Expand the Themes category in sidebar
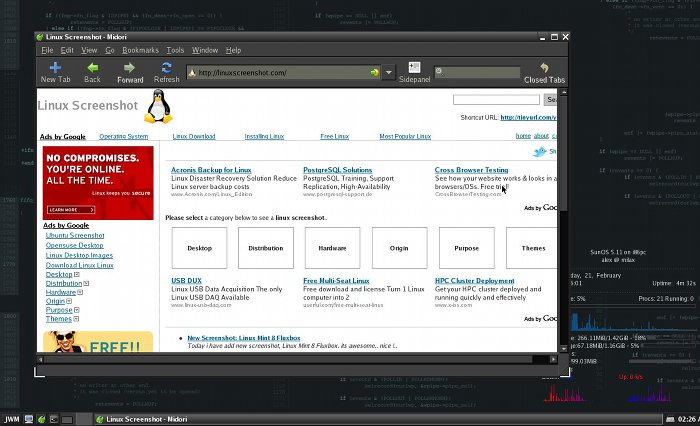The width and height of the screenshot is (700, 426). [x=76, y=319]
